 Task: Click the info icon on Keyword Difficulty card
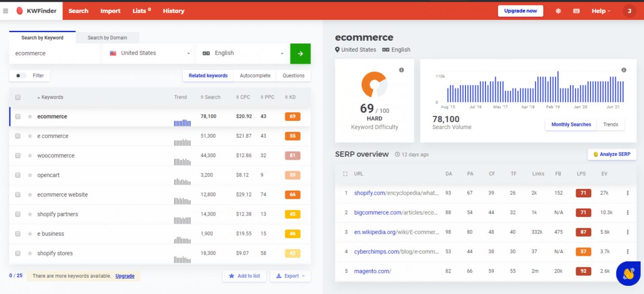pos(401,70)
